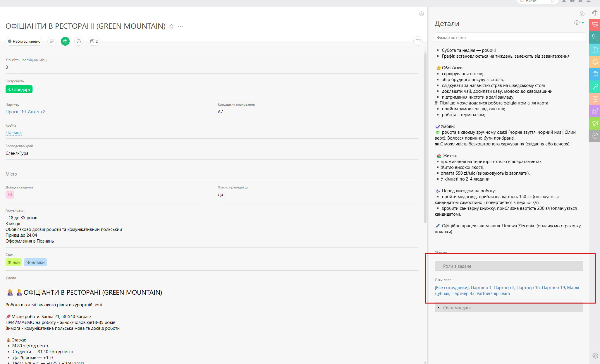This screenshot has width=600, height=364.
Task: Click the Проект 10. Анкета 2 link
Action: pos(25,112)
